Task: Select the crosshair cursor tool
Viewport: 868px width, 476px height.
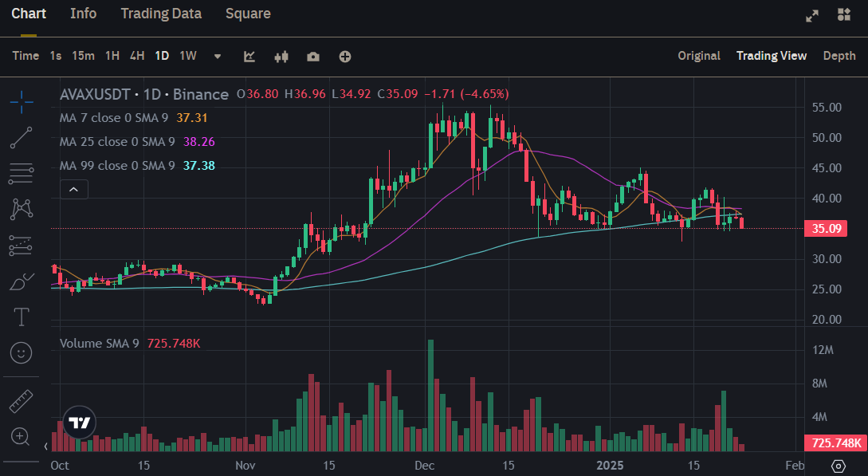Action: point(21,102)
